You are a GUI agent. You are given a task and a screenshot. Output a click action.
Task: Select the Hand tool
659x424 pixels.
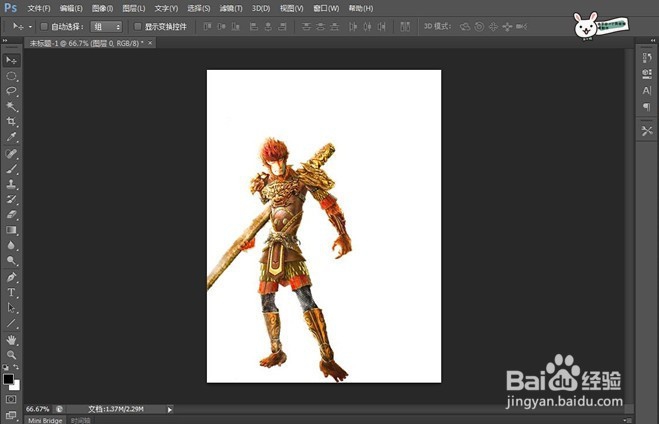click(11, 340)
